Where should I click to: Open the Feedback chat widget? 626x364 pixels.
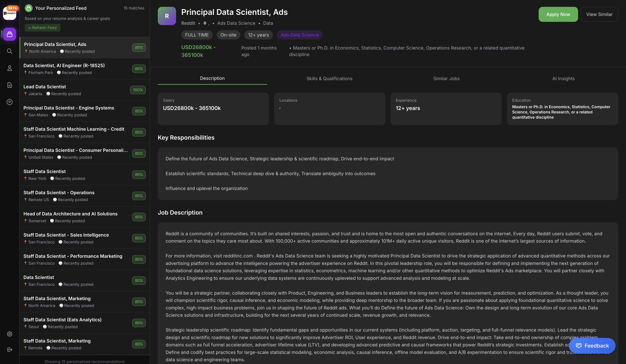tap(592, 346)
